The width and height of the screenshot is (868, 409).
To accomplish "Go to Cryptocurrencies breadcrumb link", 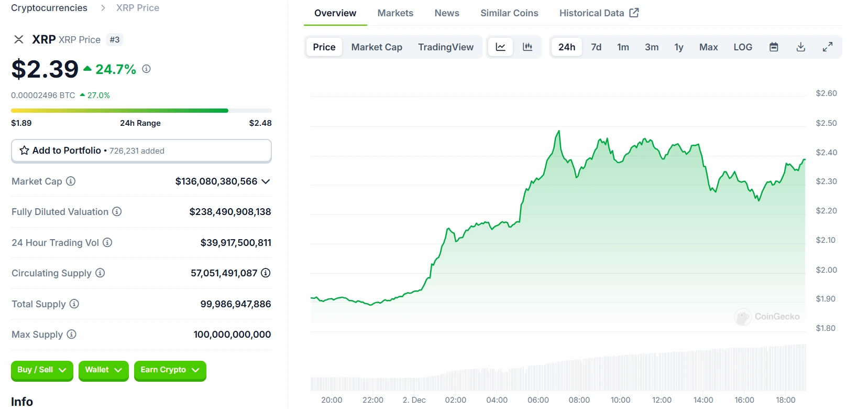I will click(x=49, y=8).
